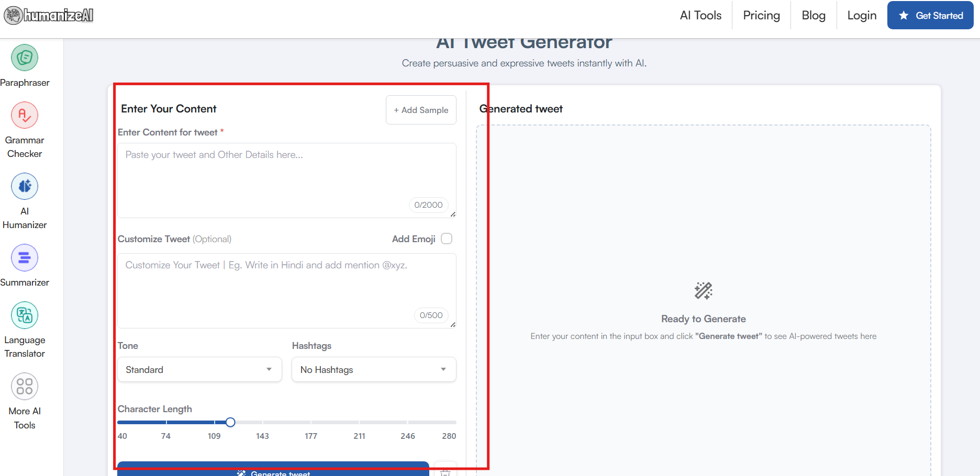
Task: Open the Paraphraser tool icon
Action: point(25,58)
